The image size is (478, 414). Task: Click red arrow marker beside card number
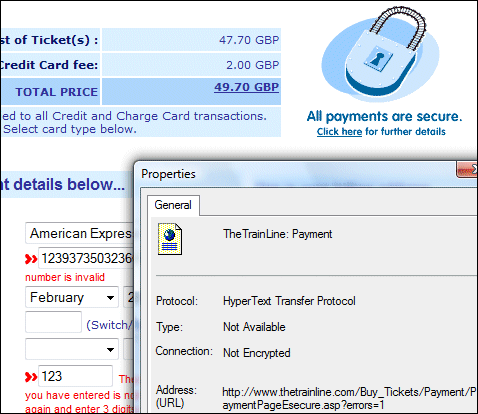tap(31, 259)
